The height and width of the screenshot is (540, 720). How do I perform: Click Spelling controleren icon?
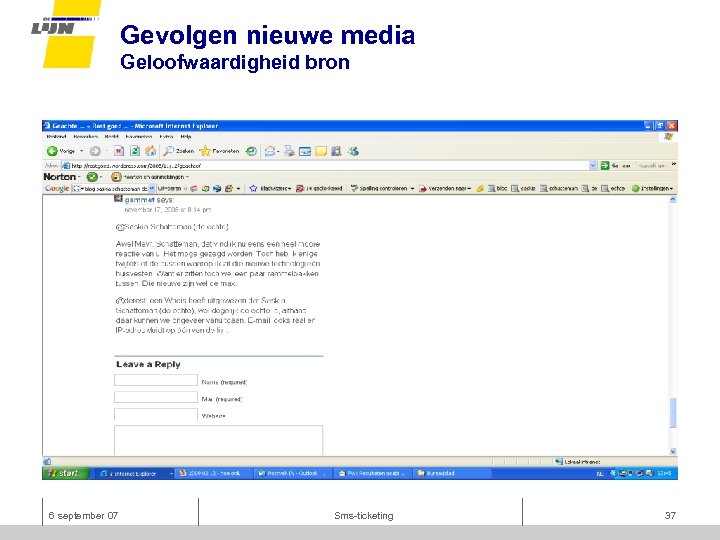pos(354,189)
